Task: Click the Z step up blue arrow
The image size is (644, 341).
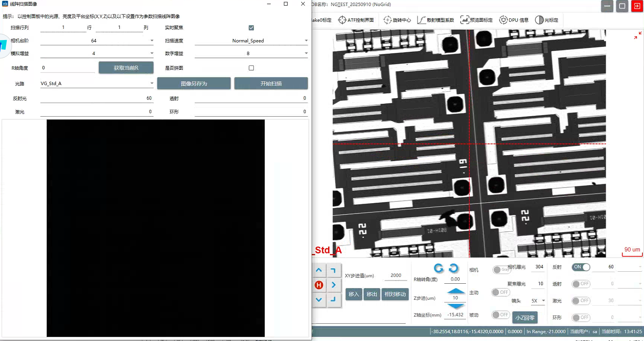Action: (x=456, y=291)
